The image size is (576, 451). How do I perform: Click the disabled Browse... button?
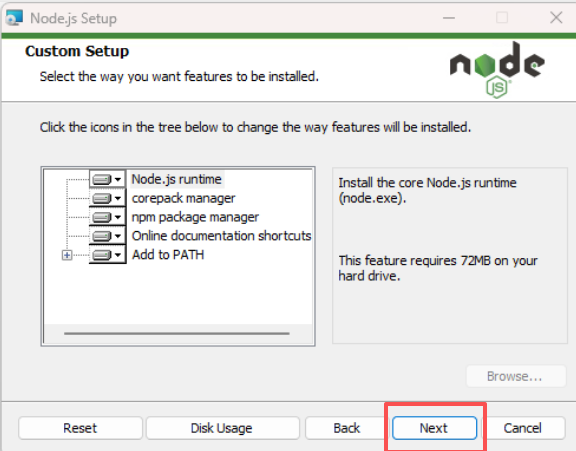click(516, 376)
